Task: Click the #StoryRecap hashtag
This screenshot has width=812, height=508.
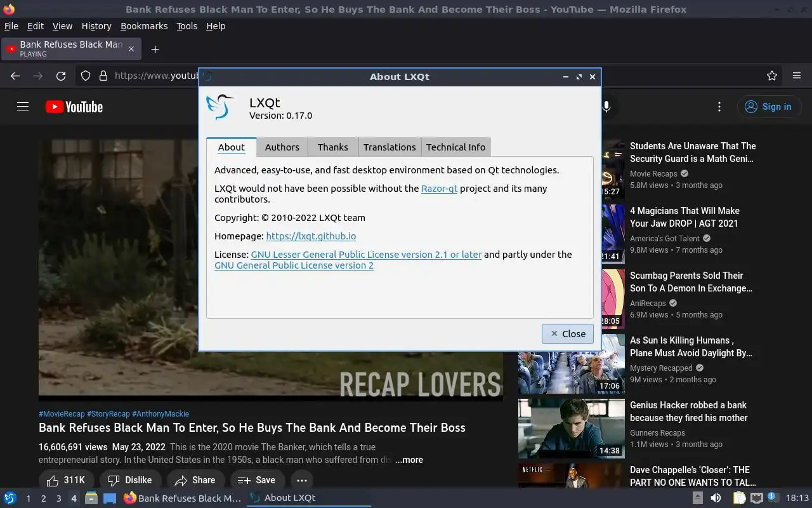Action: (x=108, y=413)
